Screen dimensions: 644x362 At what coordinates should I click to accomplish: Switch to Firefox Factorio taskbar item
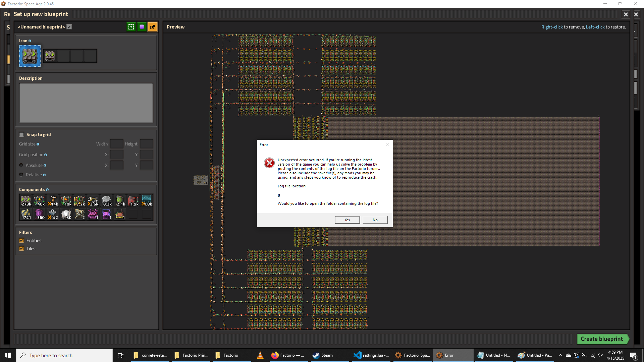[x=288, y=355]
